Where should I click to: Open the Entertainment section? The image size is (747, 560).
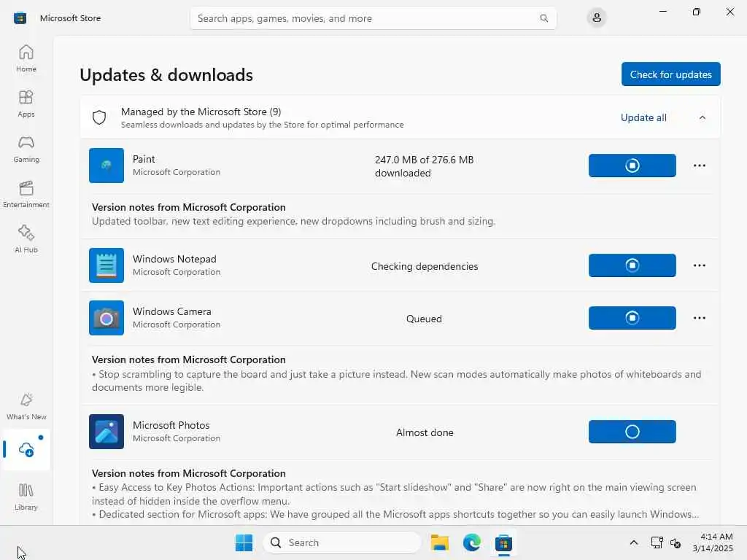click(x=26, y=194)
